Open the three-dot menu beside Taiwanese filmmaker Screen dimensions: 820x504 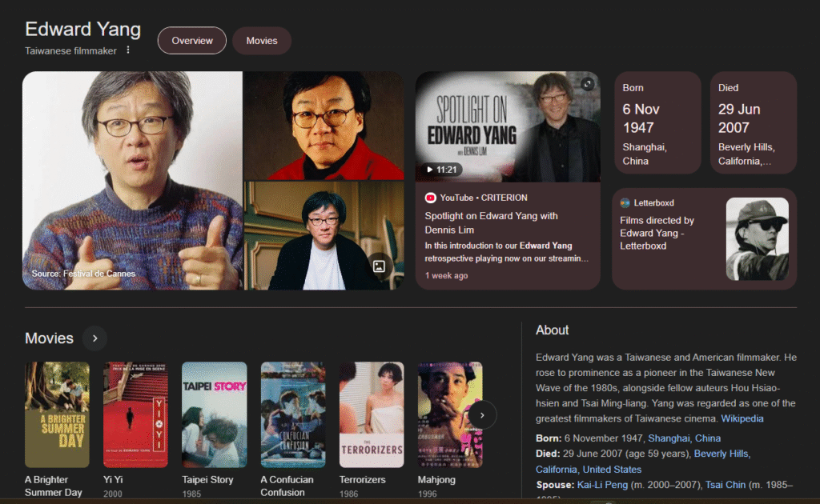127,50
